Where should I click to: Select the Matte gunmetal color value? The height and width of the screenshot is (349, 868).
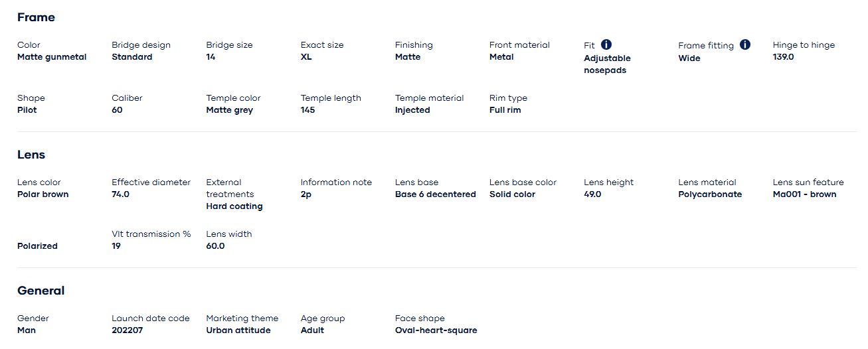[x=52, y=57]
